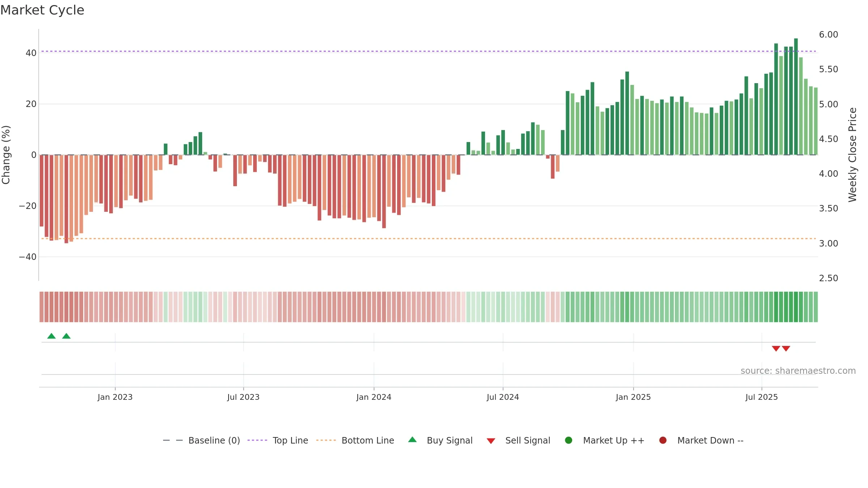Click the Jan 2024 axis label
This screenshot has width=868, height=488.
click(374, 397)
